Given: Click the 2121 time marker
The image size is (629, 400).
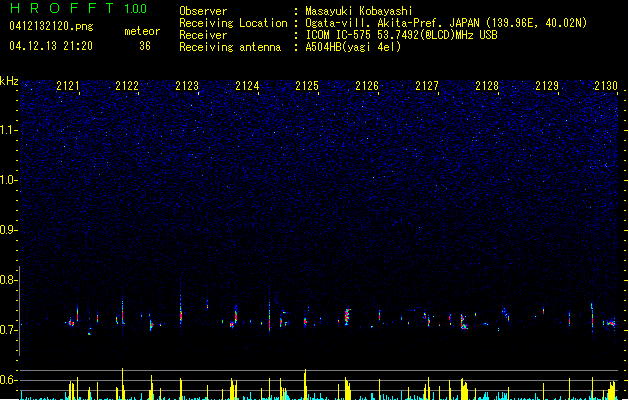Looking at the screenshot, I should tap(68, 86).
